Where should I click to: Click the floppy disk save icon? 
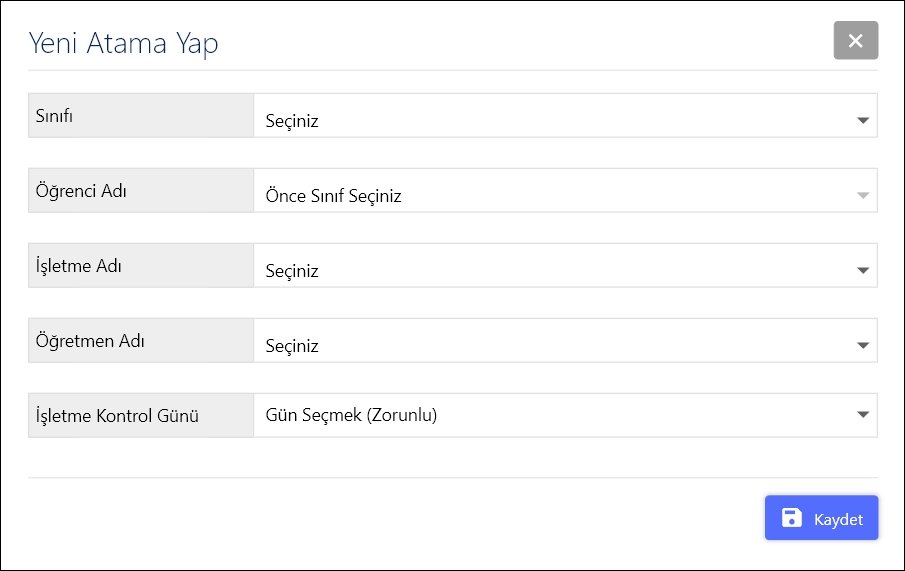(x=792, y=518)
